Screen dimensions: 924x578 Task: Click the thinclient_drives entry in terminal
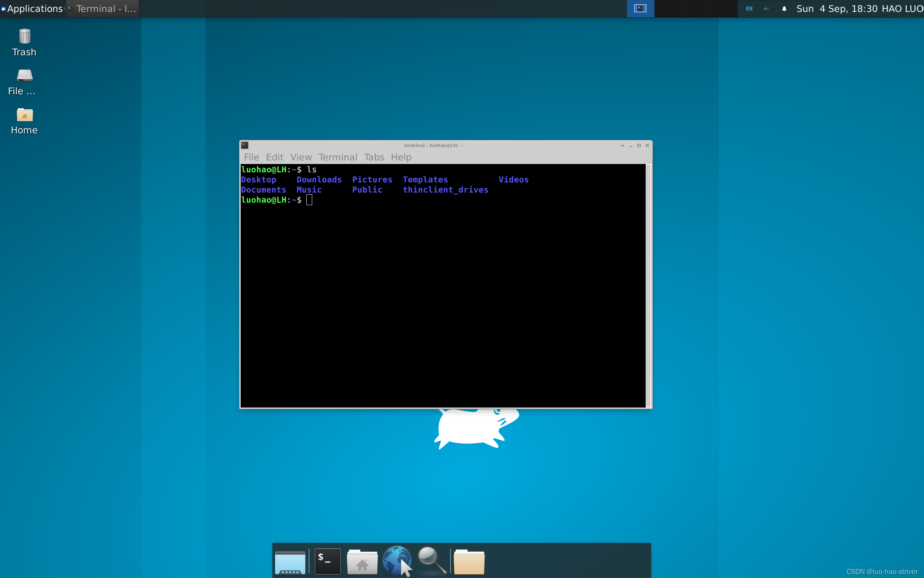coord(446,190)
